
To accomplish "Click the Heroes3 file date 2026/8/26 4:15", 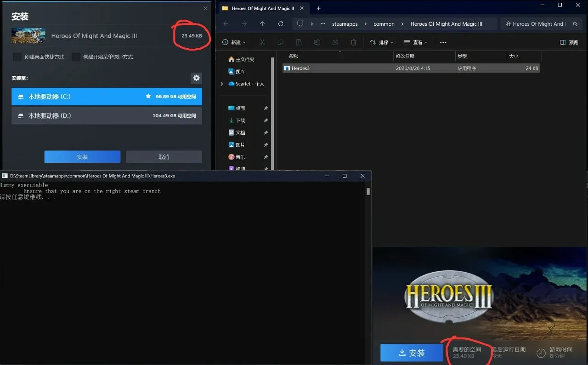I will pyautogui.click(x=413, y=68).
